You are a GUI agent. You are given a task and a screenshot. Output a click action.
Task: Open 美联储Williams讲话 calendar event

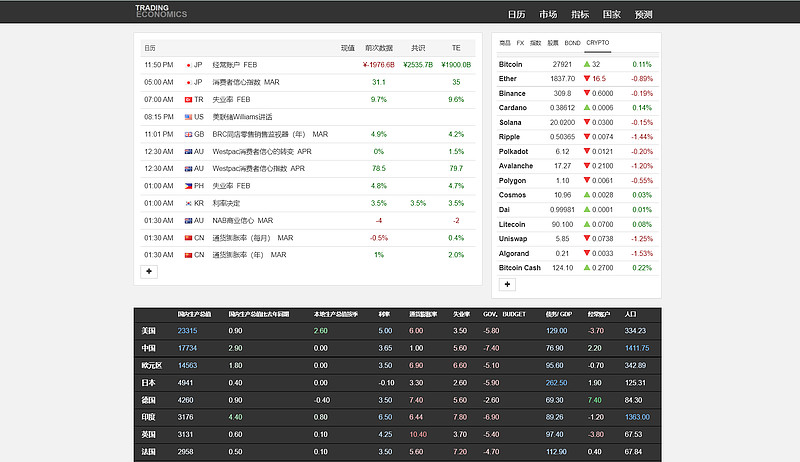pos(242,117)
